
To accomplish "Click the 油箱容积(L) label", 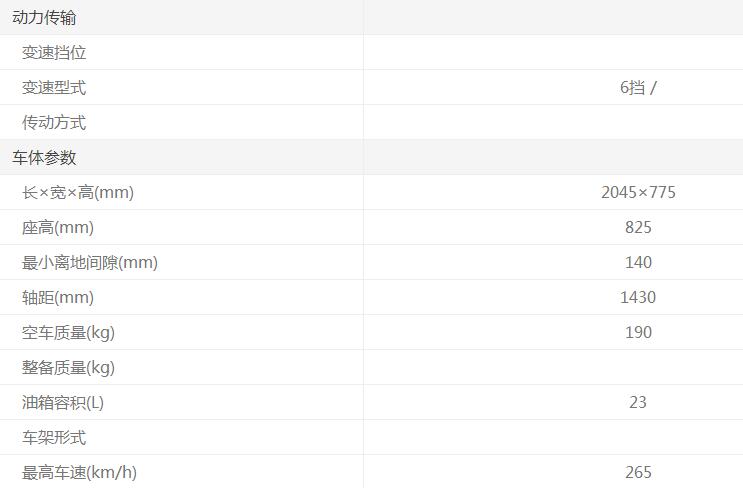I will tap(63, 402).
